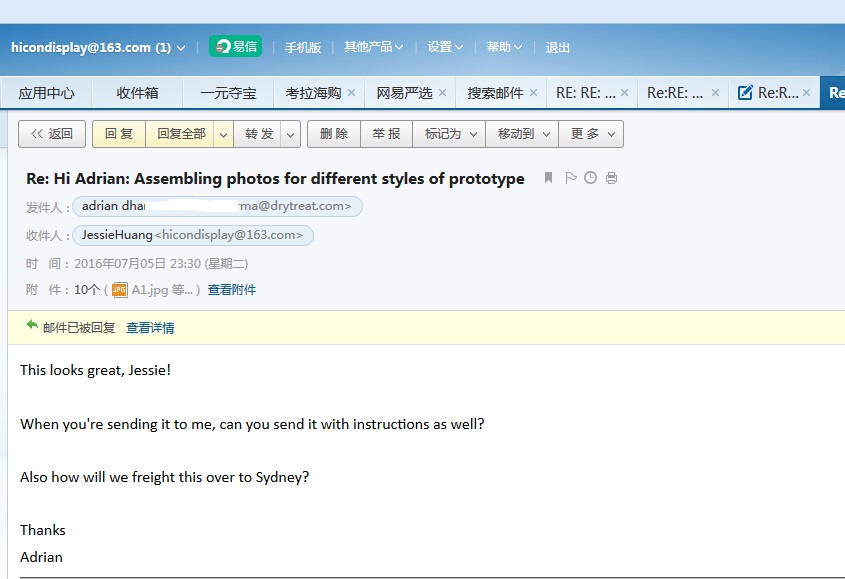Click the clock reminder icon near subject
845x579 pixels.
[591, 178]
